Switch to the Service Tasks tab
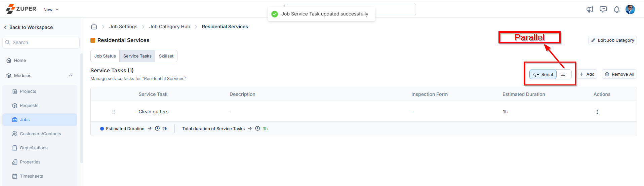The height and width of the screenshot is (186, 644). (x=137, y=56)
